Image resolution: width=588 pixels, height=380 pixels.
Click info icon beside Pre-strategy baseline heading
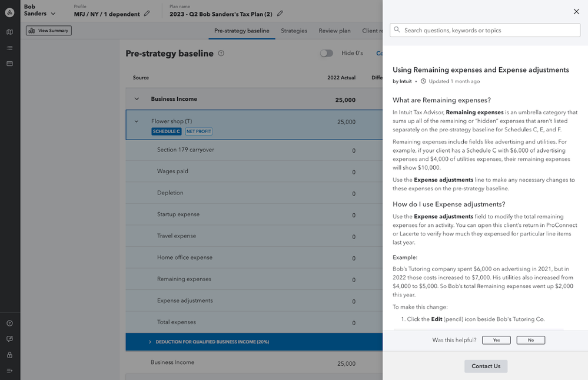(221, 54)
